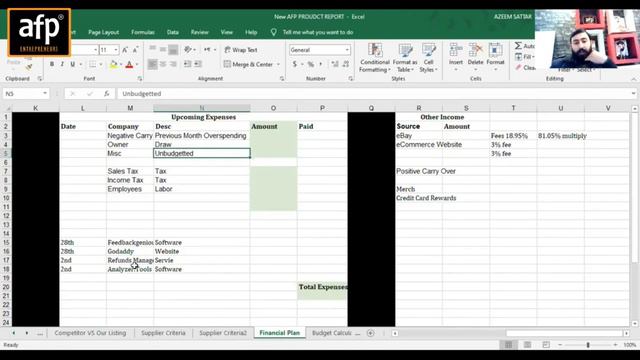The width and height of the screenshot is (640, 360).
Task: Select the Normal view icon
Action: point(509,345)
